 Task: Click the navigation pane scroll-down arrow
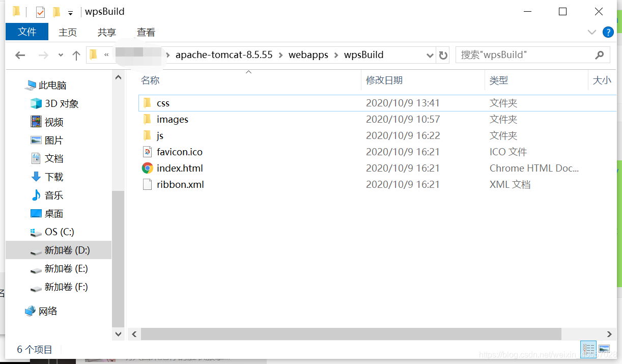118,334
